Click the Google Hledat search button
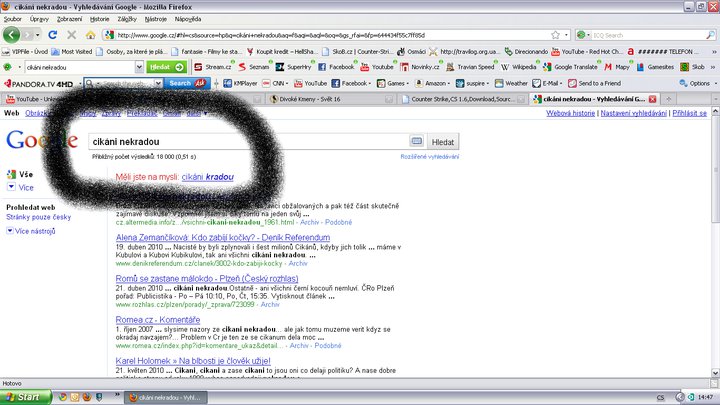This screenshot has width=720, height=405. (x=442, y=143)
